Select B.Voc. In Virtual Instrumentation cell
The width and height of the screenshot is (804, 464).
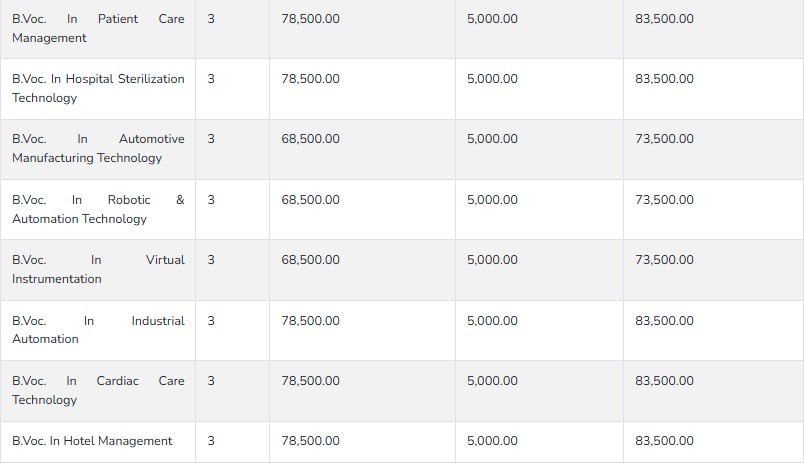point(98,270)
